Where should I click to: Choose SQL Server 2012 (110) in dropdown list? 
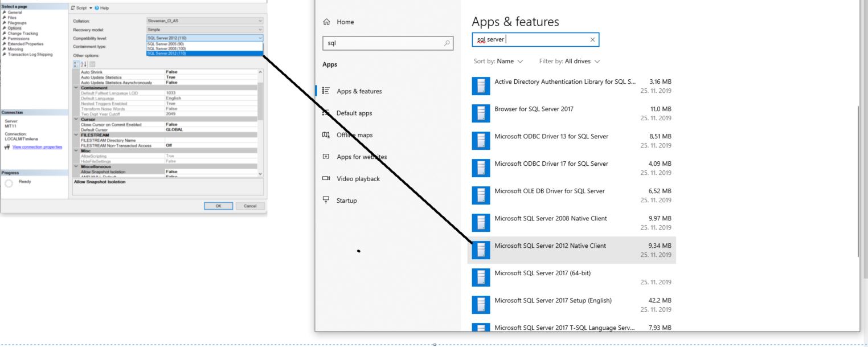205,54
